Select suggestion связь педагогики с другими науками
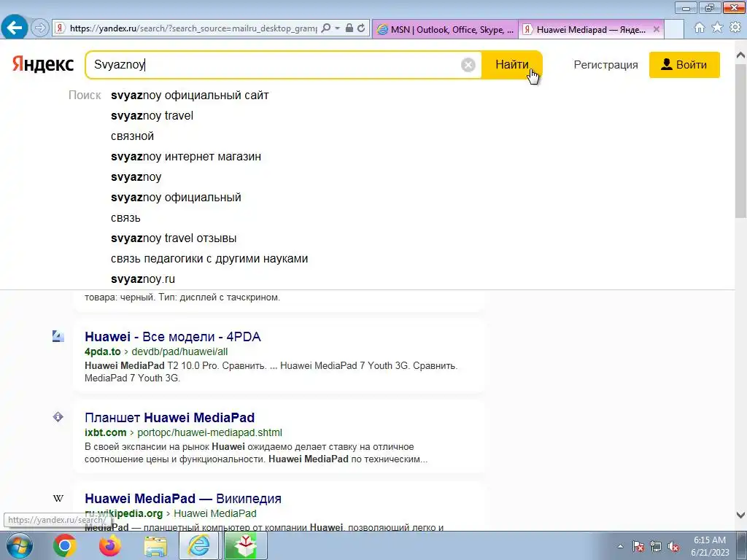Viewport: 747px width, 560px height. pos(209,259)
